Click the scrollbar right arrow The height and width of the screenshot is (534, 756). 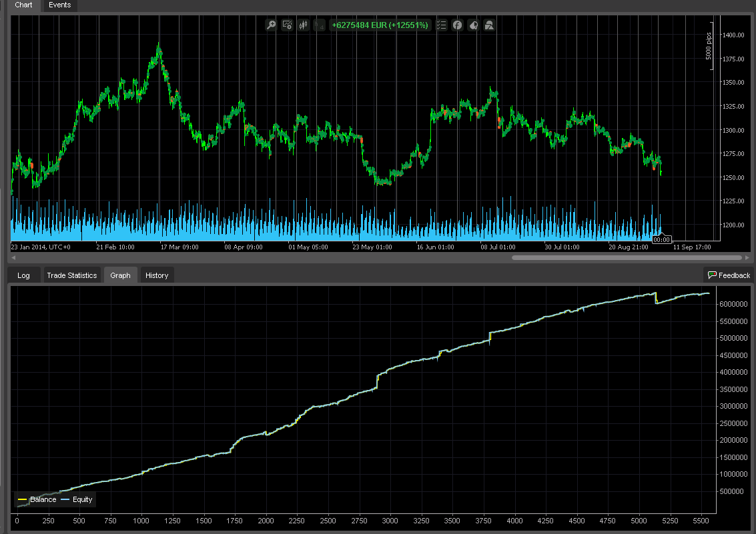[x=746, y=257]
